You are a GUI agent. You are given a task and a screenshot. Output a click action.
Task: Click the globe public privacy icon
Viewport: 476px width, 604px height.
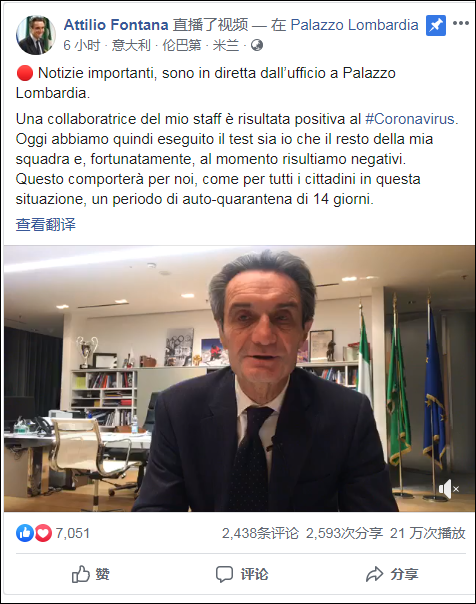[257, 45]
